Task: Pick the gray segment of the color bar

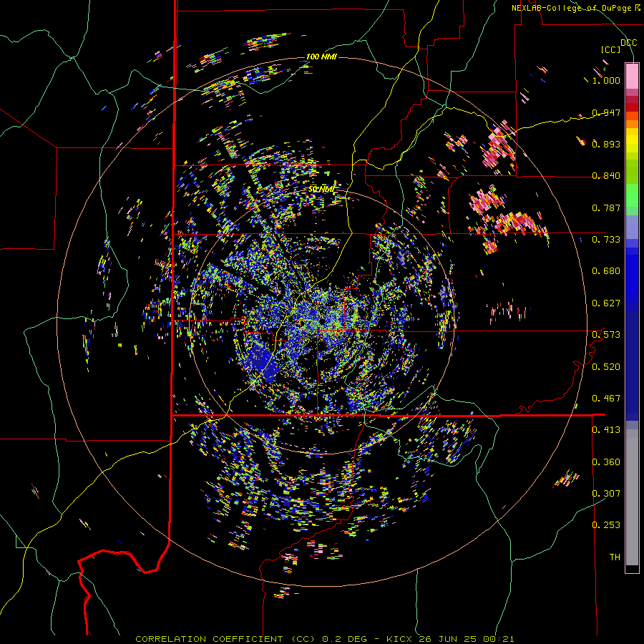Action: tap(632, 497)
